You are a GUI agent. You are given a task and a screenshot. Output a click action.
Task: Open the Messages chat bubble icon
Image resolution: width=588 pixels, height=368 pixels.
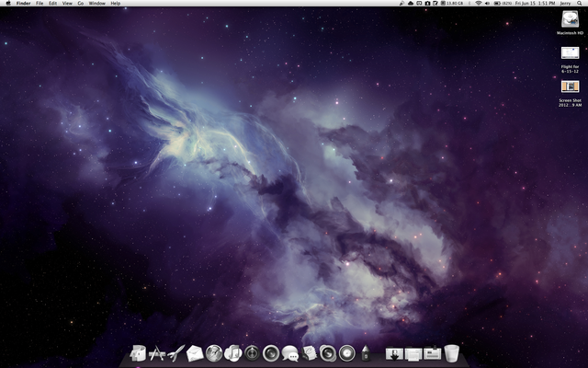(x=290, y=352)
